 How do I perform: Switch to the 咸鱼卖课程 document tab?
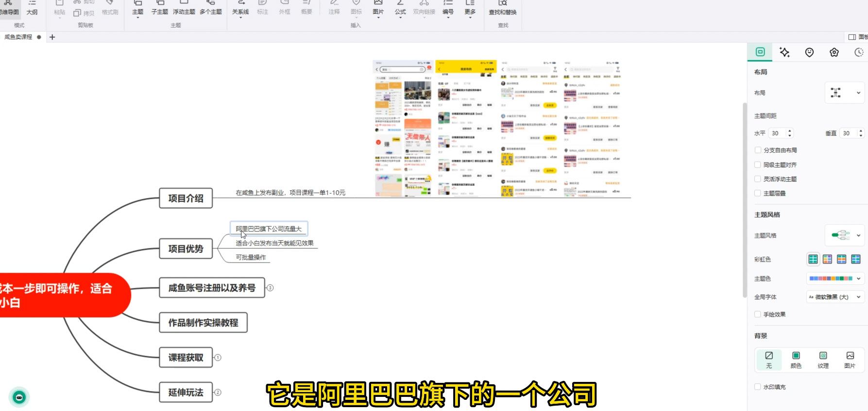18,37
